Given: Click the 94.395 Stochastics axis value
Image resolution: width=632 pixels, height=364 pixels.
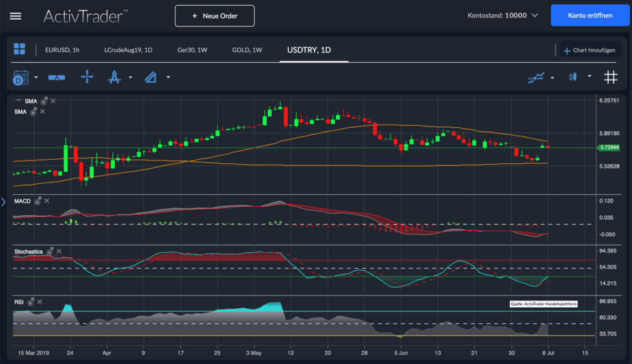Looking at the screenshot, I should point(608,250).
